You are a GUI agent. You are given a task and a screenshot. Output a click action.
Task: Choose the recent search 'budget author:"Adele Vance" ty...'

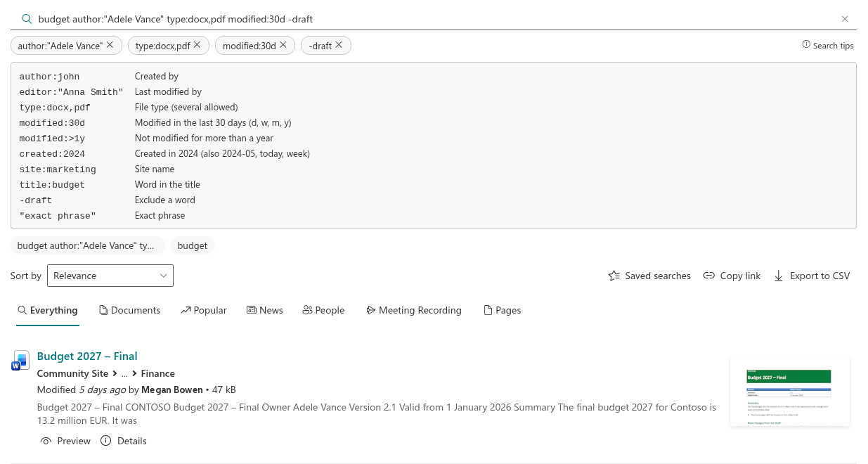click(88, 245)
